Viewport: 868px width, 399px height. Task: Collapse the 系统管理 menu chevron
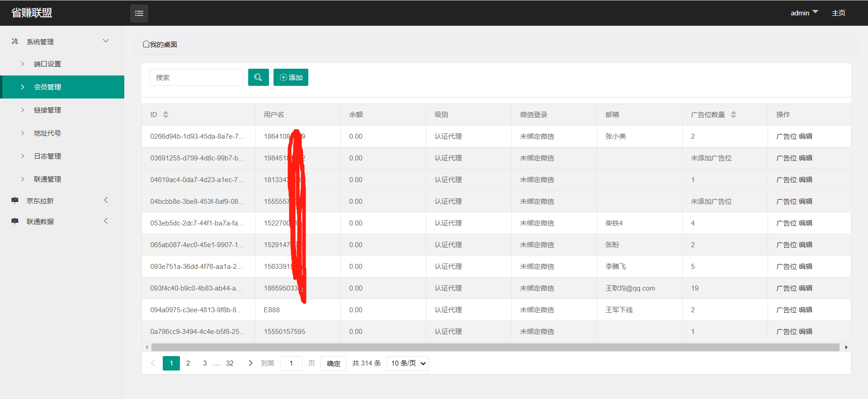click(x=106, y=41)
